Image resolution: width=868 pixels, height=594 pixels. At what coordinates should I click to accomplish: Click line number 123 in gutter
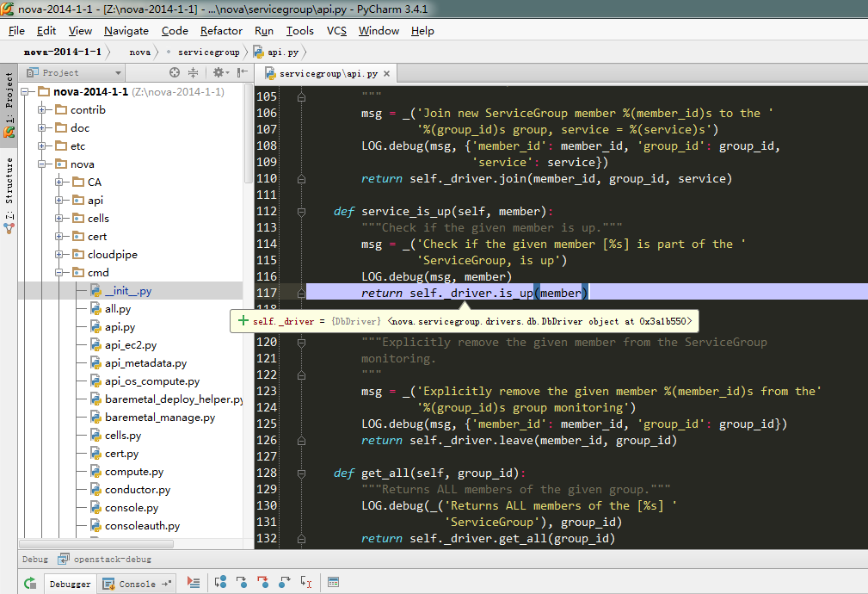pyautogui.click(x=267, y=391)
